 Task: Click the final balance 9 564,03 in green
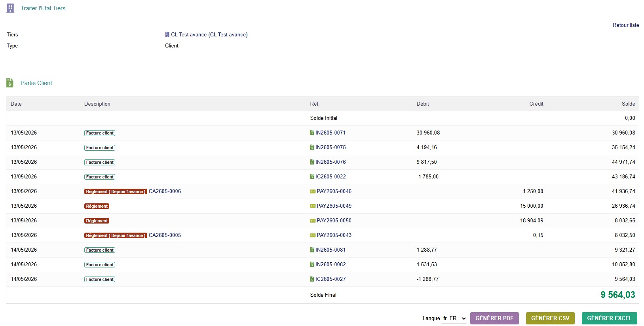pyautogui.click(x=618, y=295)
